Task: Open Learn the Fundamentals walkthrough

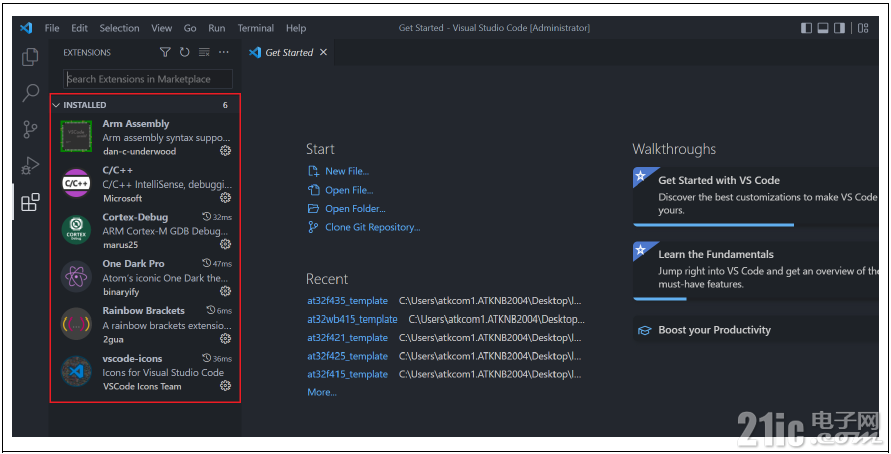Action: tap(756, 270)
